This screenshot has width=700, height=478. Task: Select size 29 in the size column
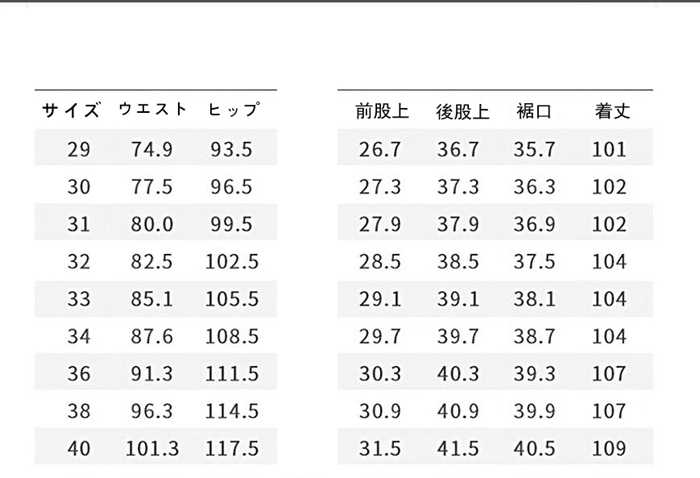(x=79, y=150)
